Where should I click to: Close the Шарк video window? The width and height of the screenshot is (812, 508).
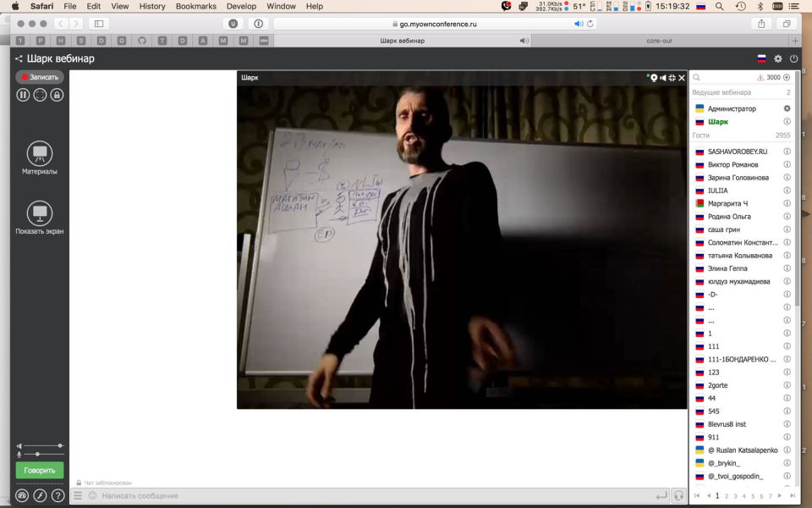[682, 78]
